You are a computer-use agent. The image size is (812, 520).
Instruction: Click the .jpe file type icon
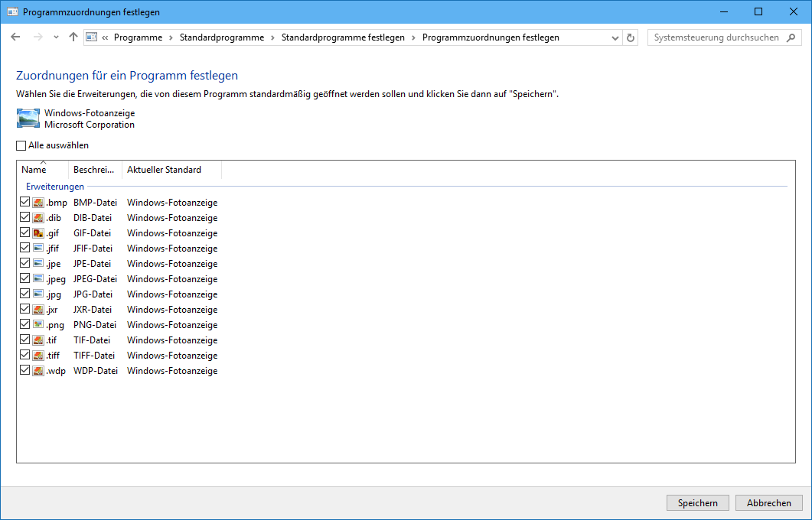[x=38, y=263]
